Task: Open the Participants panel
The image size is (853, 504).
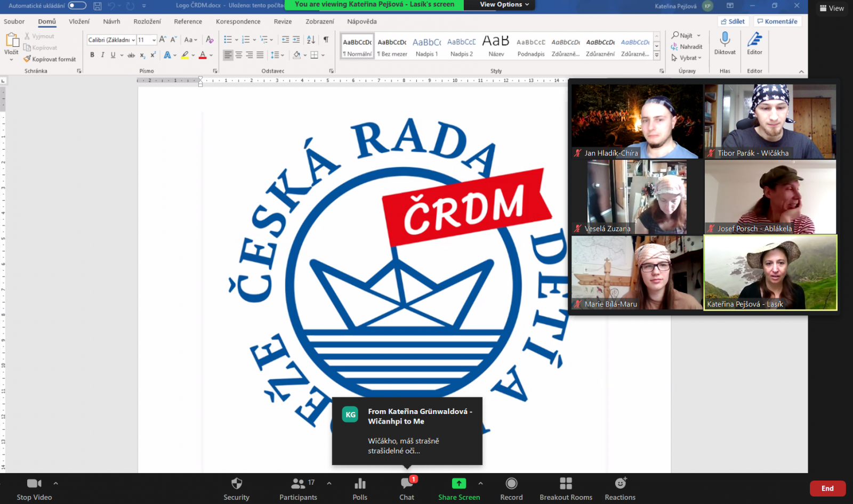Action: [x=298, y=489]
